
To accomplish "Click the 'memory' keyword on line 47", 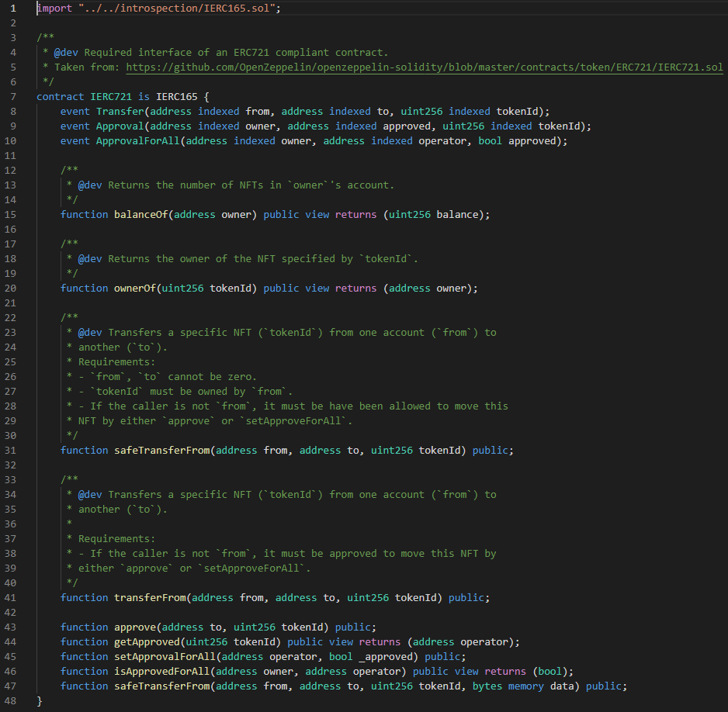I will 526,686.
